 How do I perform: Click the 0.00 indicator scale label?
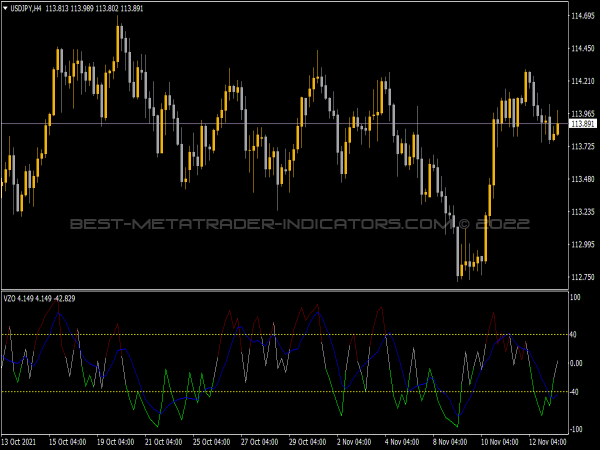[577, 363]
